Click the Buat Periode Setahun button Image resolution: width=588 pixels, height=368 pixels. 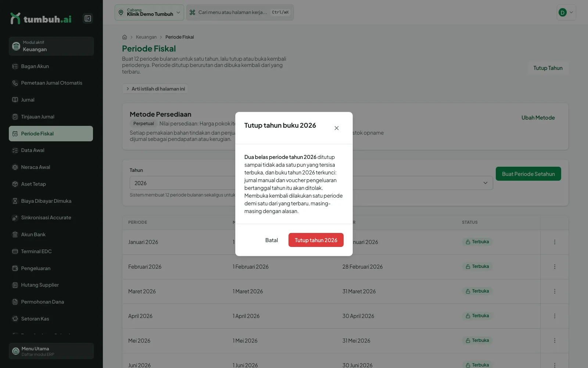click(528, 174)
